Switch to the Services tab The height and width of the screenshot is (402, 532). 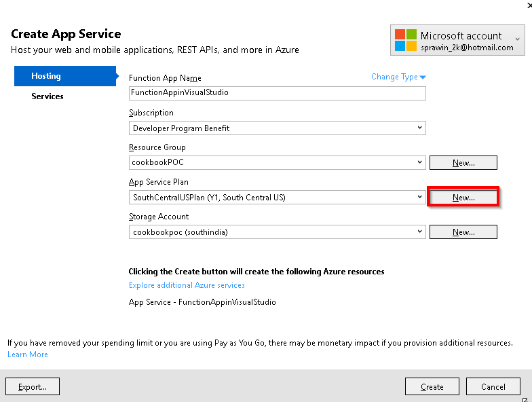coord(47,96)
